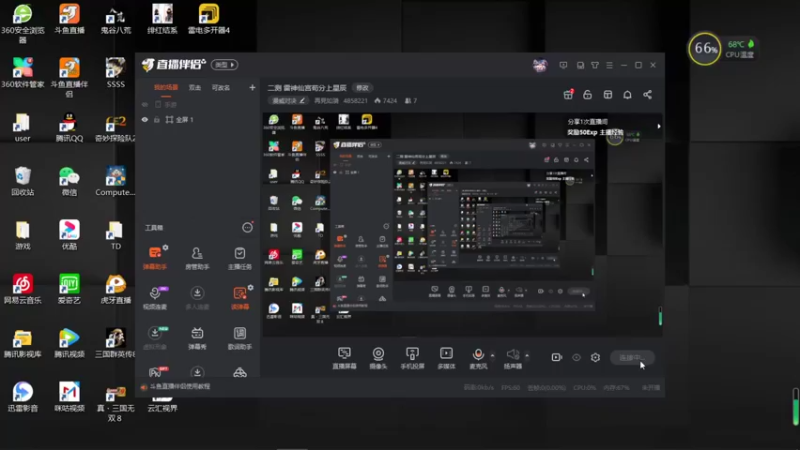Open the 主播任务 tool
Image resolution: width=800 pixels, height=450 pixels.
(x=239, y=258)
